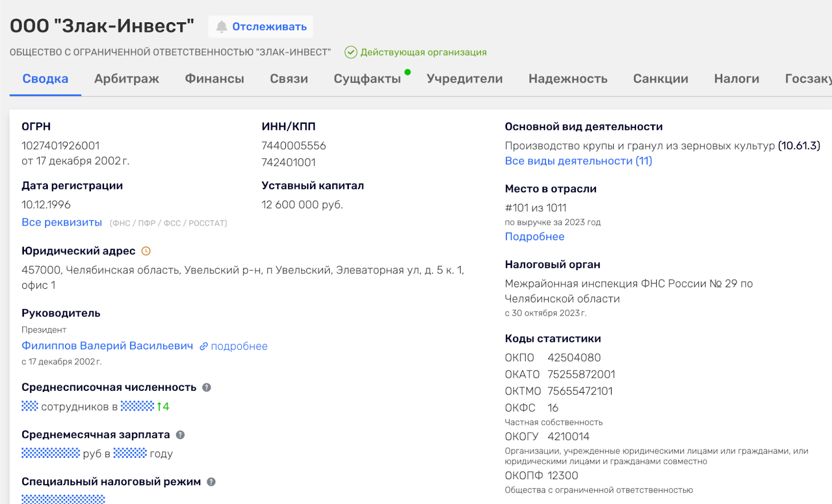The height and width of the screenshot is (504, 832).
Task: Switch to the Надежность tab
Action: 568,78
